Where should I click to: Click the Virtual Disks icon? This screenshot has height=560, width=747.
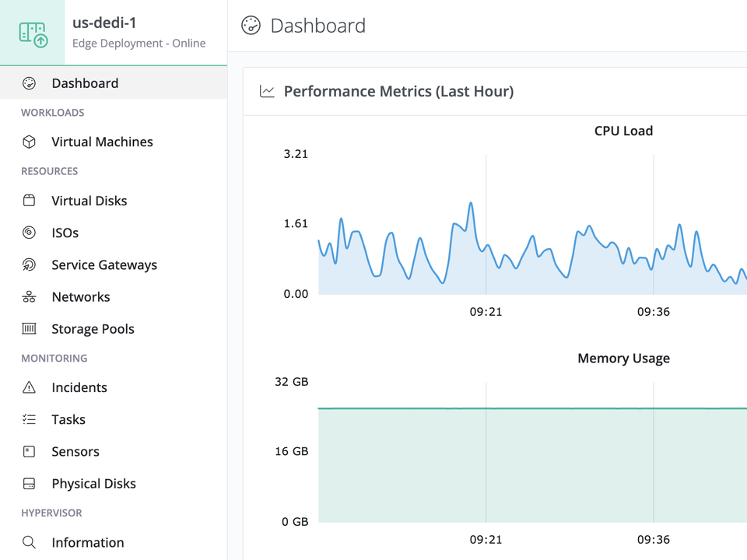[29, 201]
